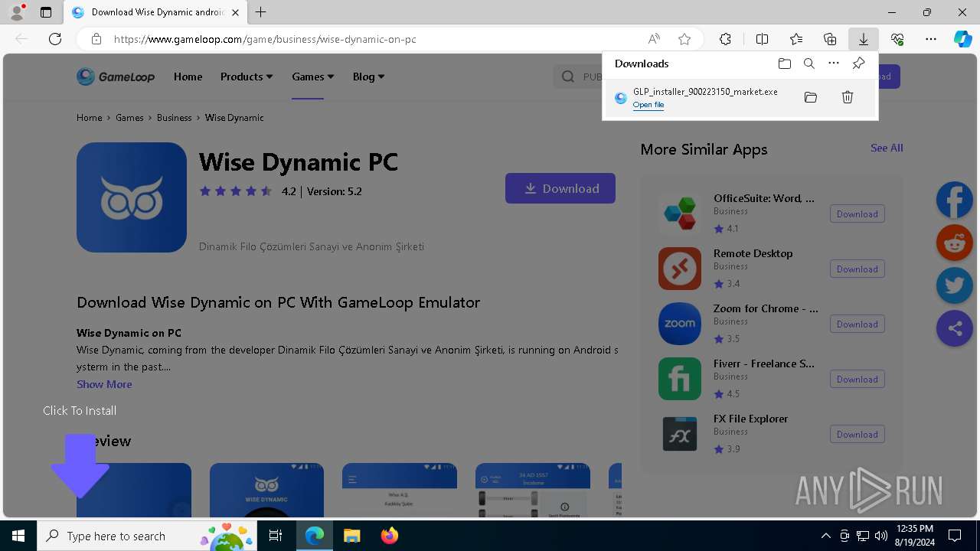Download Remote Desktop app
980x551 pixels.
pyautogui.click(x=857, y=269)
